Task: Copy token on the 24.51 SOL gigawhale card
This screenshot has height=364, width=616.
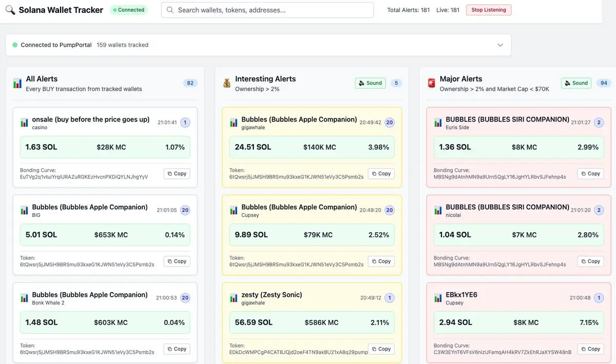Action: 381,174
